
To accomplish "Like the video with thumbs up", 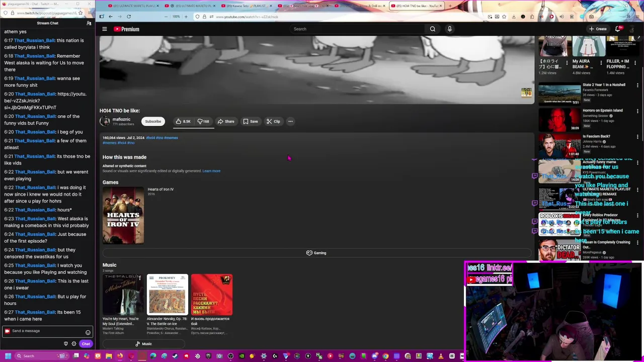I will [183, 121].
